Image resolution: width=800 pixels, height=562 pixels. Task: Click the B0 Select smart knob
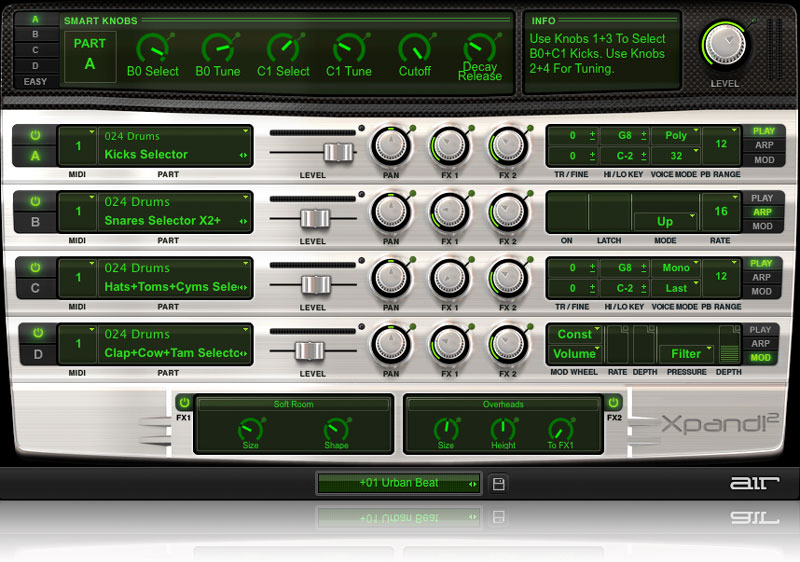pyautogui.click(x=152, y=47)
